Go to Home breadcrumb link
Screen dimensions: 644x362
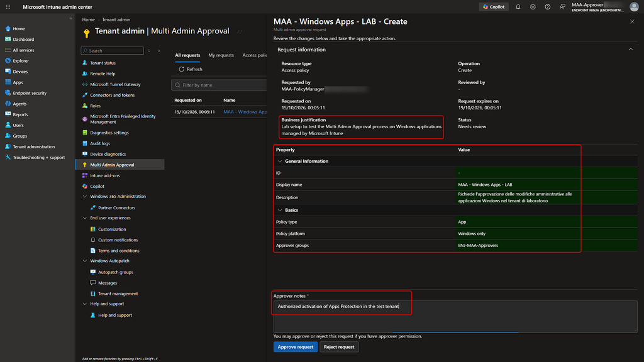point(88,19)
